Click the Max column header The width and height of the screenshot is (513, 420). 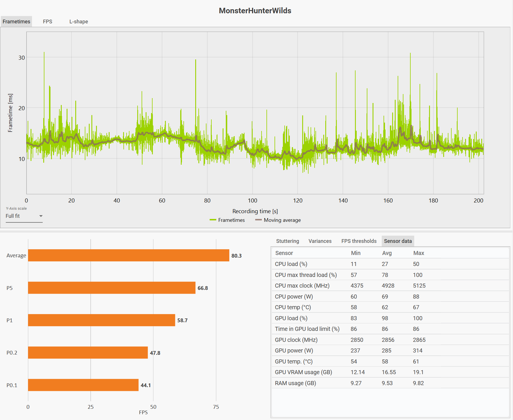tap(419, 253)
